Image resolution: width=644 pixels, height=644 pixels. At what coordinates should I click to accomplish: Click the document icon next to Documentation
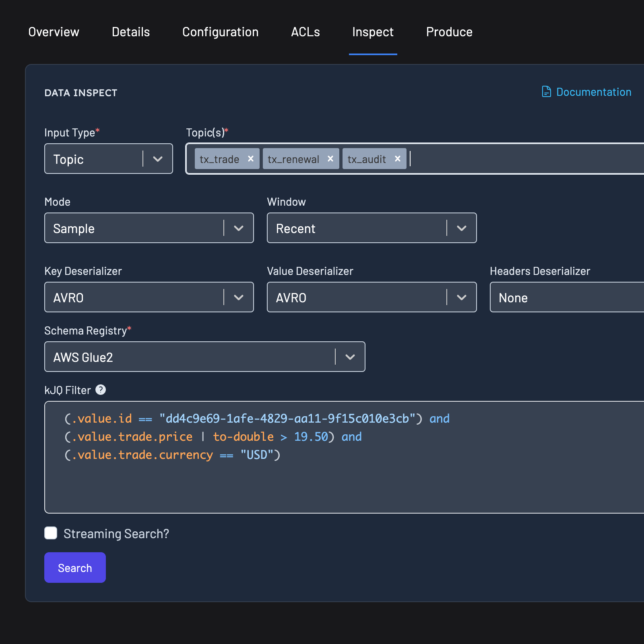[x=546, y=92]
